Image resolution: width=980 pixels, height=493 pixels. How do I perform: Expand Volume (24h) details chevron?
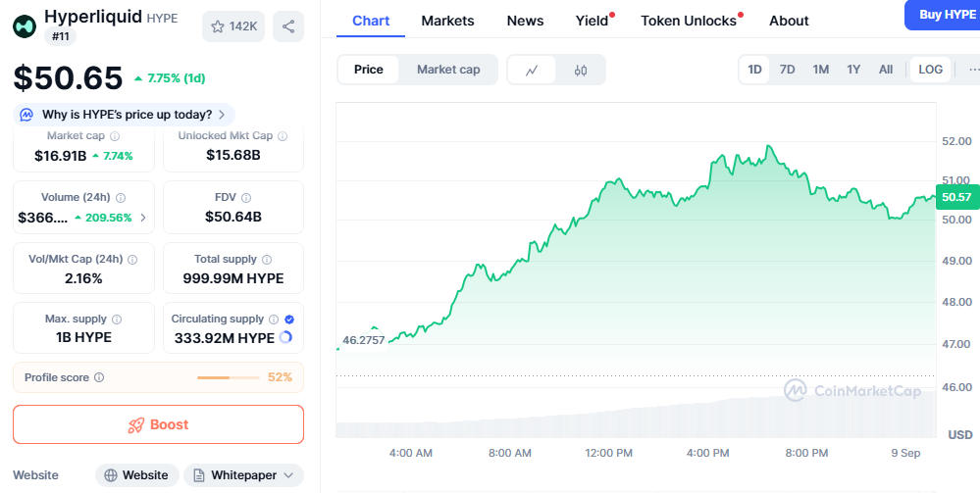tap(143, 218)
